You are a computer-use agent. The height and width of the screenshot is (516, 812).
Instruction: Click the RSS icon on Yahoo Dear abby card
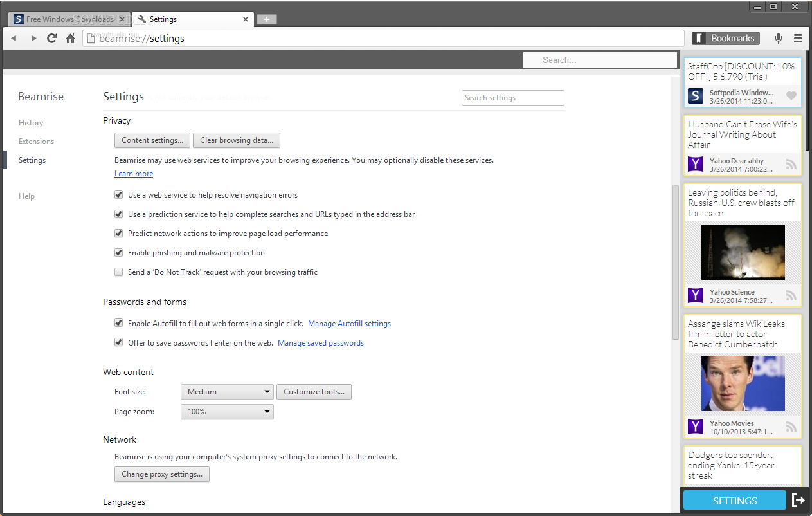[x=791, y=164]
